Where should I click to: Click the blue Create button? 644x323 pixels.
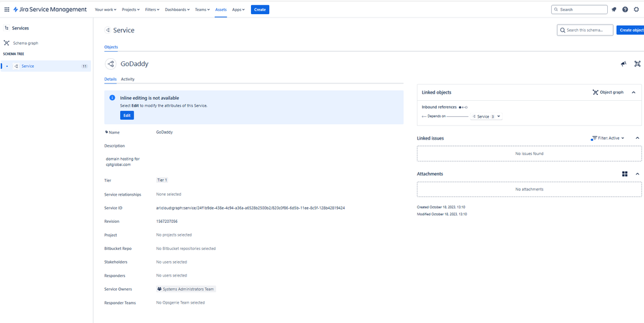click(x=260, y=10)
